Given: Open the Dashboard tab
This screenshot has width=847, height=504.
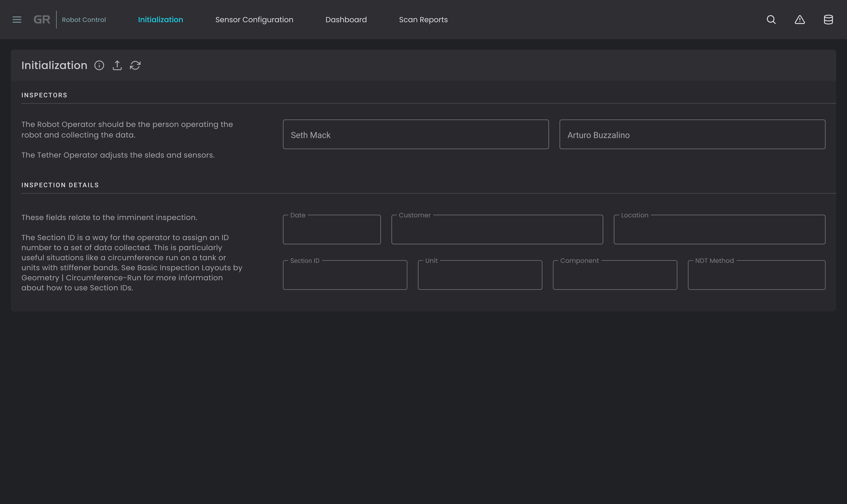Looking at the screenshot, I should (346, 20).
